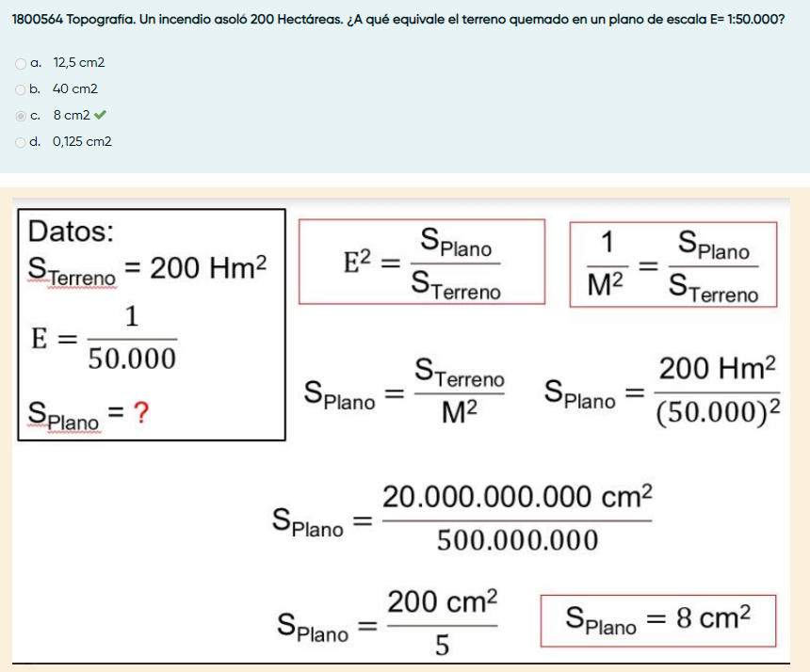Click the answer label "8 cm2"
The width and height of the screenshot is (810, 672).
click(72, 116)
